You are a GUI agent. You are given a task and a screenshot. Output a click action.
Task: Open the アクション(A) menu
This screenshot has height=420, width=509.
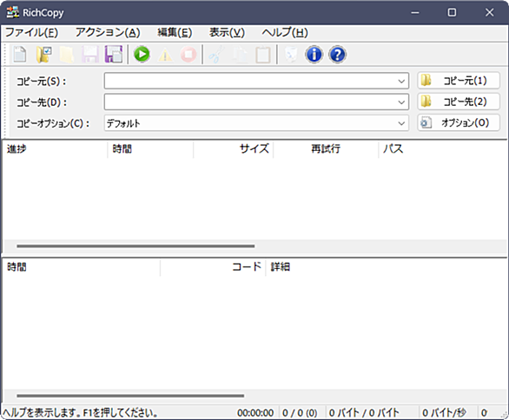(x=108, y=32)
